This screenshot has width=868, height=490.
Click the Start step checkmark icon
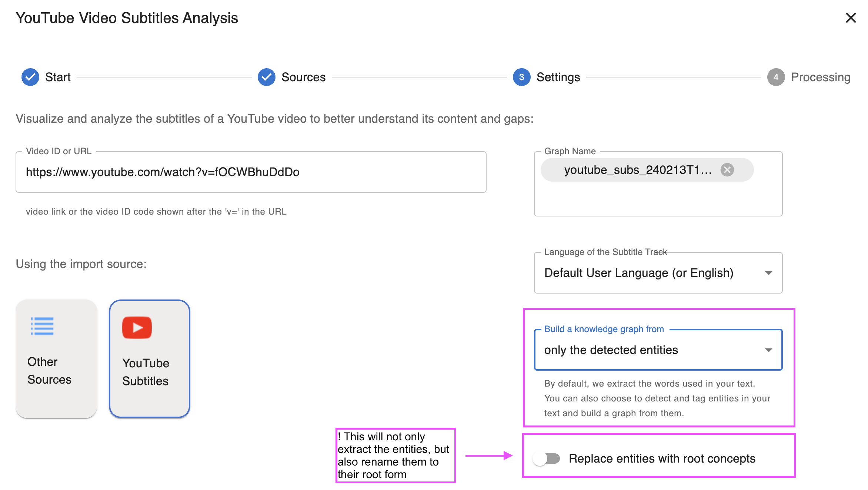tap(30, 77)
